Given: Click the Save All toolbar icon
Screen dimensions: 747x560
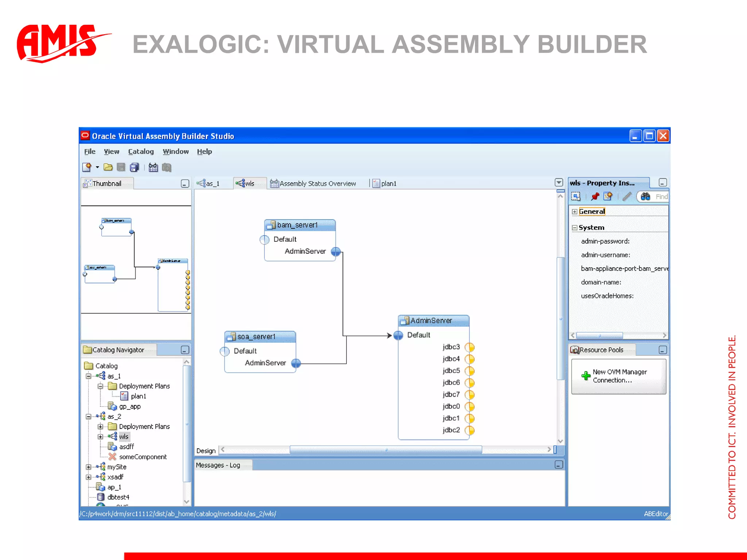Looking at the screenshot, I should pos(135,167).
